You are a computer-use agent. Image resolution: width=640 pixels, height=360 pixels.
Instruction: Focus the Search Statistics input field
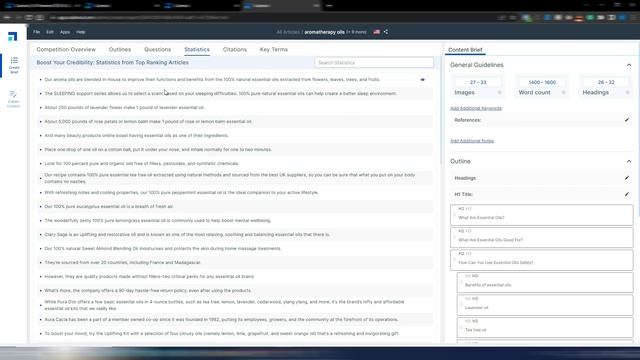coord(374,62)
